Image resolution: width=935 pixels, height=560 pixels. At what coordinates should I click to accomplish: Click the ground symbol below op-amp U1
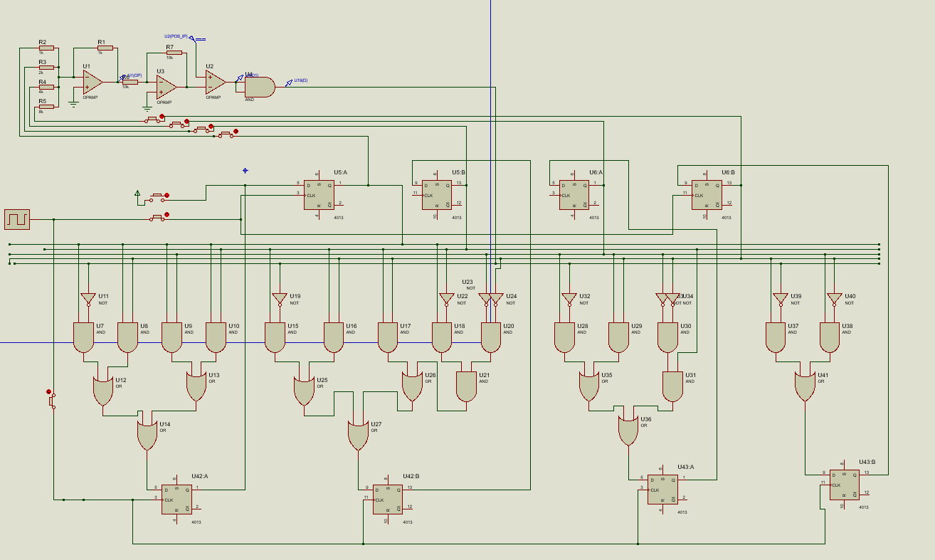tap(73, 104)
